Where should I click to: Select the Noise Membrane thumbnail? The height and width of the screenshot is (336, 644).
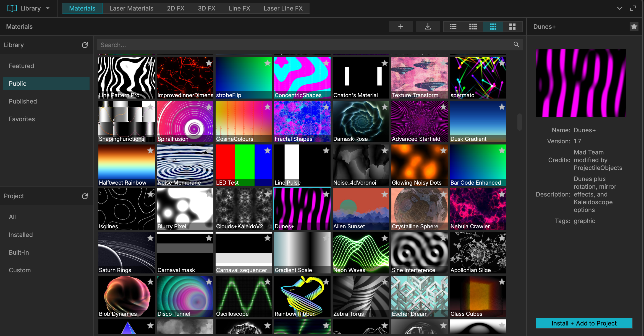(x=185, y=165)
